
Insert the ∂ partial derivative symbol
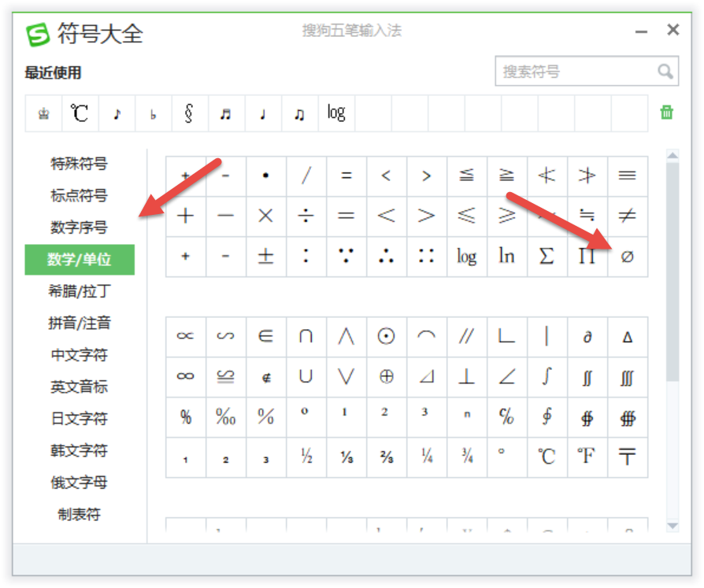pyautogui.click(x=587, y=336)
